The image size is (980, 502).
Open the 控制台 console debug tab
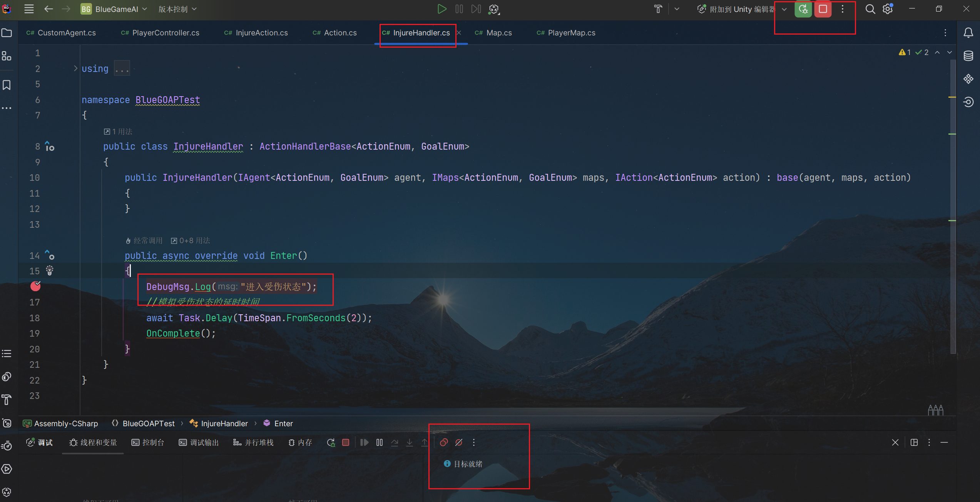point(148,442)
